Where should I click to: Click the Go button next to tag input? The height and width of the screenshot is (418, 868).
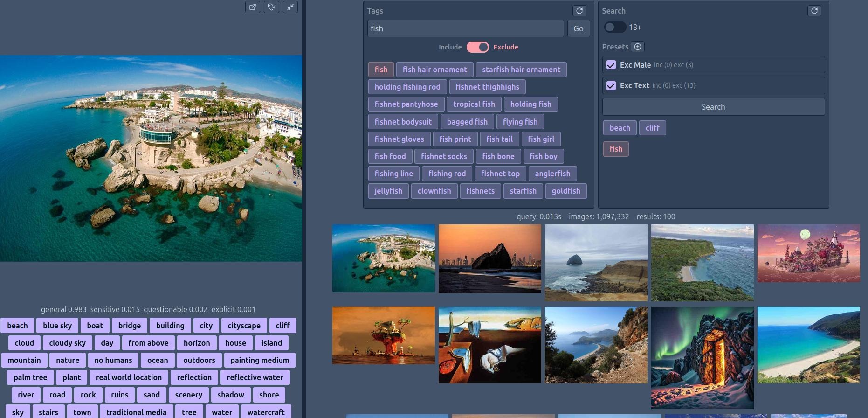pos(579,28)
